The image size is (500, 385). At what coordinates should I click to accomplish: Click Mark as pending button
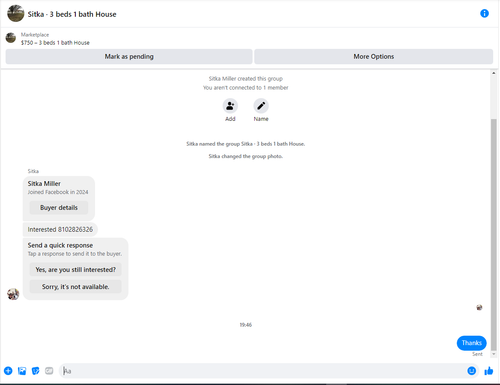[129, 56]
